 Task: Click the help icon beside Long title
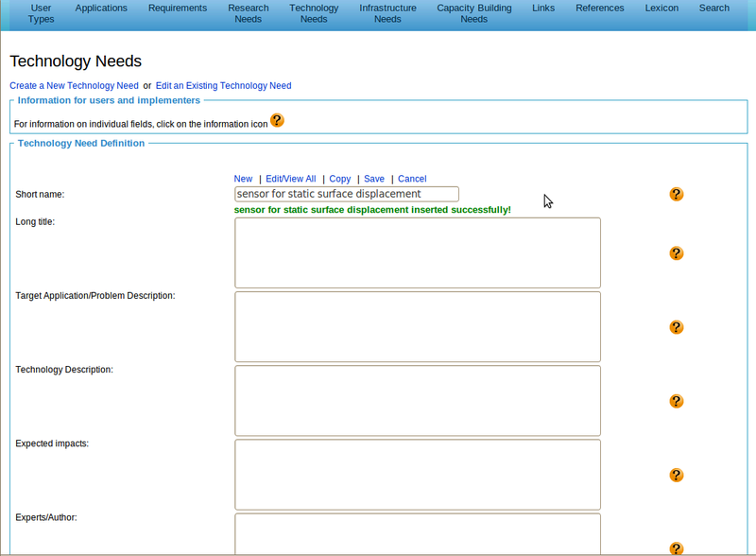[676, 253]
